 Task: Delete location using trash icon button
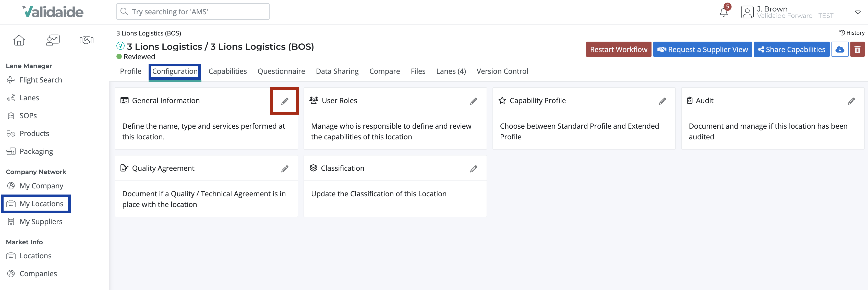(857, 50)
